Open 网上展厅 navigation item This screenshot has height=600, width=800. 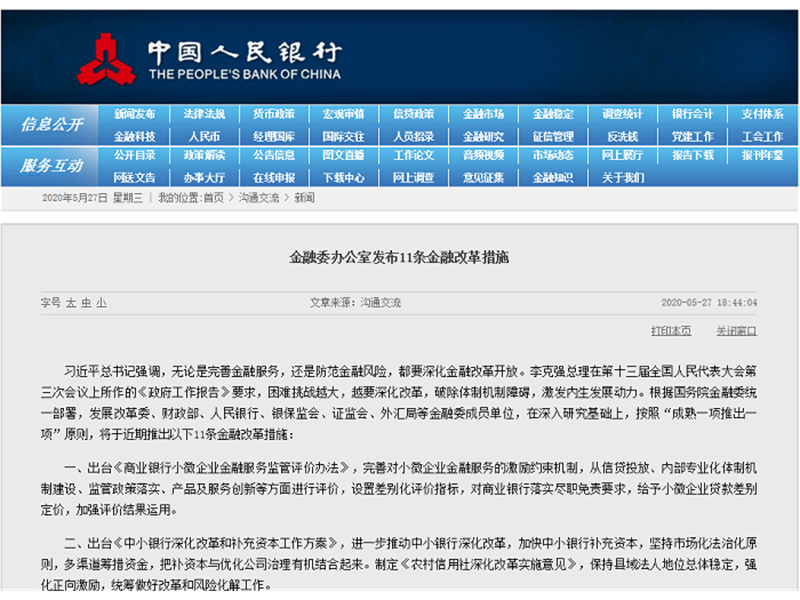(622, 156)
